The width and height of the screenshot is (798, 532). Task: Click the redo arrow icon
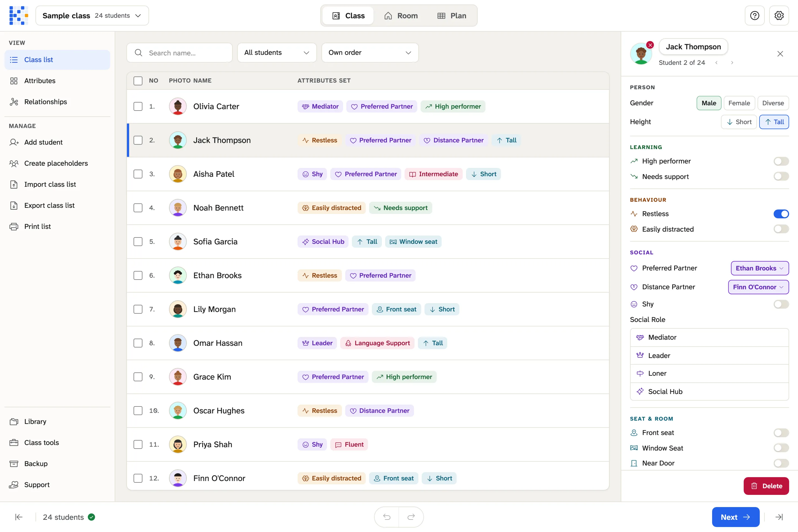click(x=411, y=517)
